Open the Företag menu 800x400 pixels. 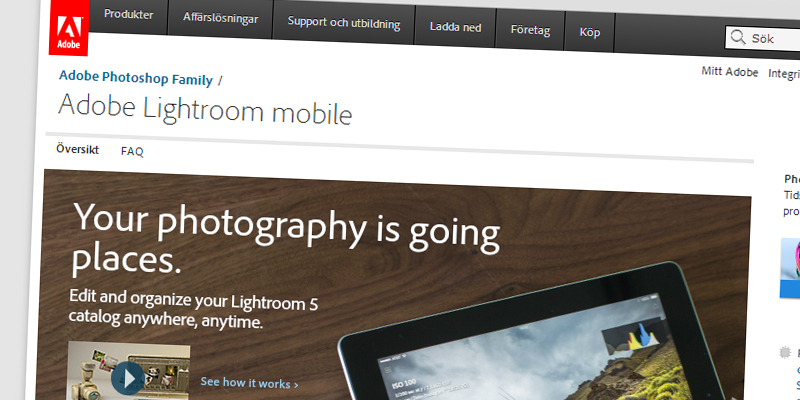tap(530, 30)
